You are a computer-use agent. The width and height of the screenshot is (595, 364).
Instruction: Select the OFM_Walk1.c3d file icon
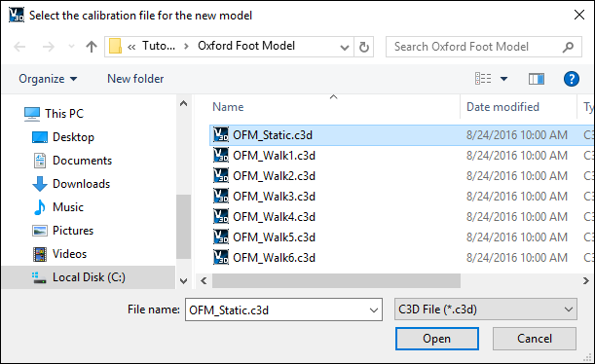pos(221,156)
